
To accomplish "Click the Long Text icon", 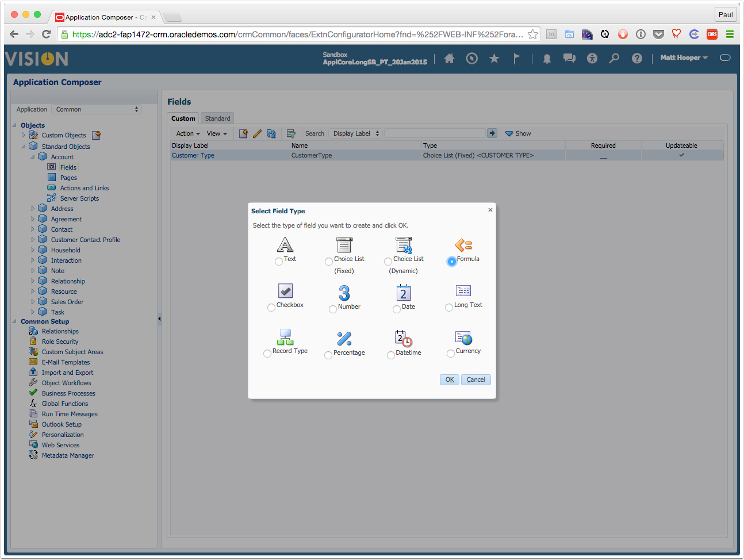I will (463, 291).
